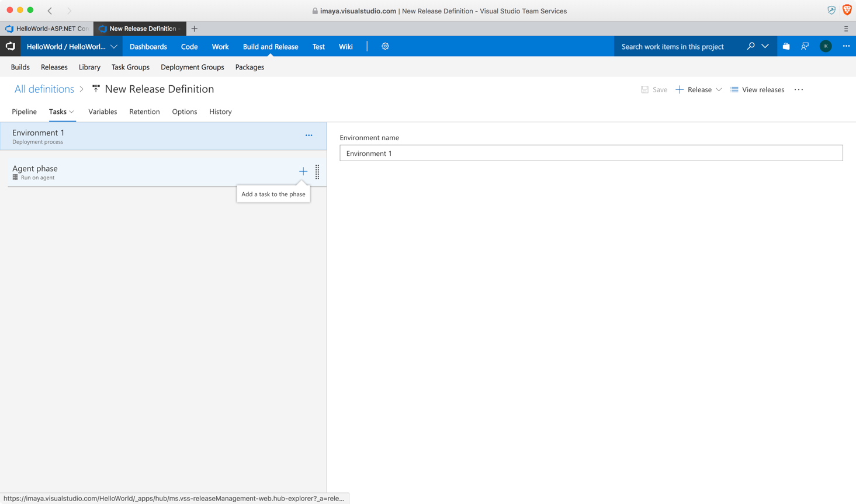
Task: Switch to the Retention tab
Action: click(x=144, y=112)
